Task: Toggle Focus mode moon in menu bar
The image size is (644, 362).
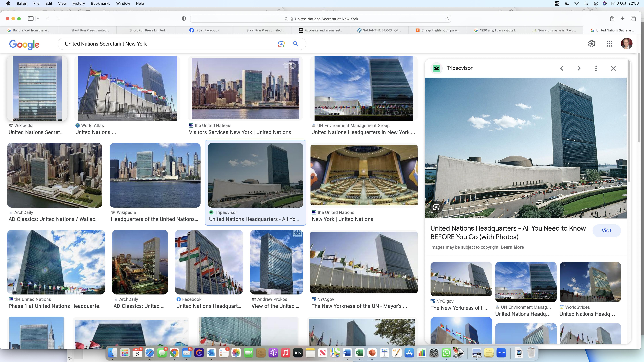Action: click(567, 3)
